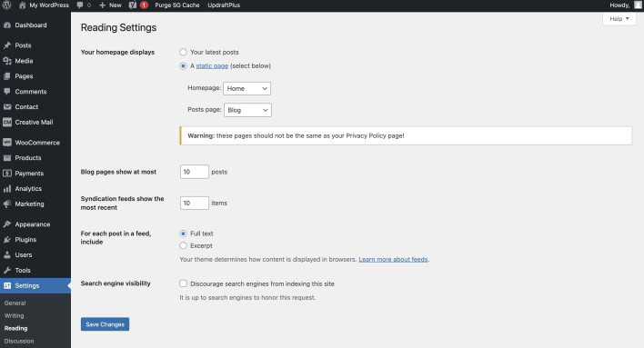Click the Plugins plug icon in sidebar
The image size is (644, 348).
click(x=7, y=239)
